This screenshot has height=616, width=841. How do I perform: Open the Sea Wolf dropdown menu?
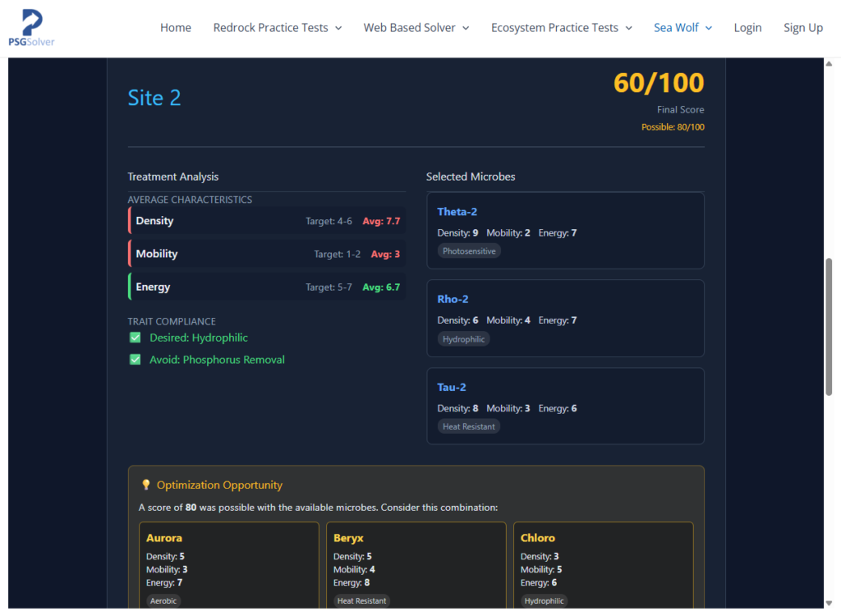pos(682,28)
